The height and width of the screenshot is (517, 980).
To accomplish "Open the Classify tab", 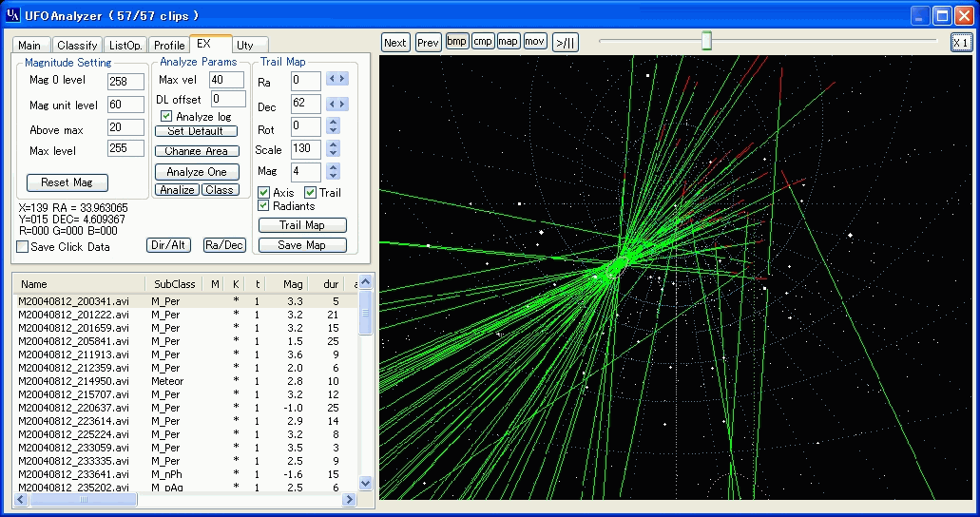I will pos(76,46).
